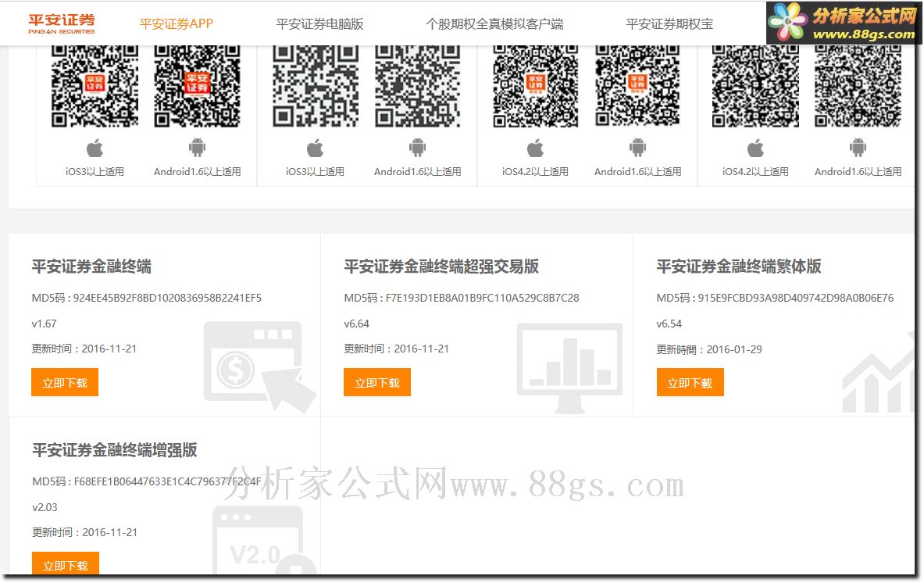Click fourth card's Android QR code
This screenshot has height=583, width=924.
(x=858, y=86)
